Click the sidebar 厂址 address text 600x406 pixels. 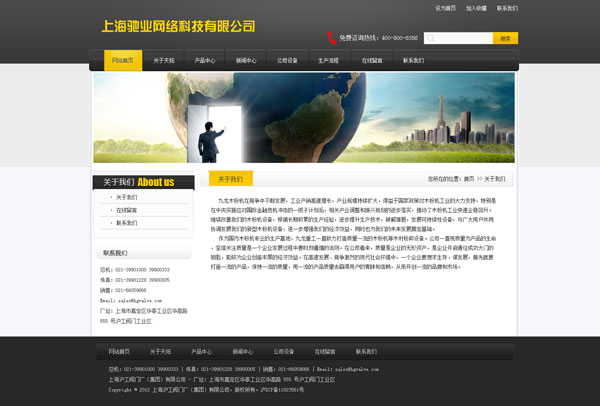(143, 316)
